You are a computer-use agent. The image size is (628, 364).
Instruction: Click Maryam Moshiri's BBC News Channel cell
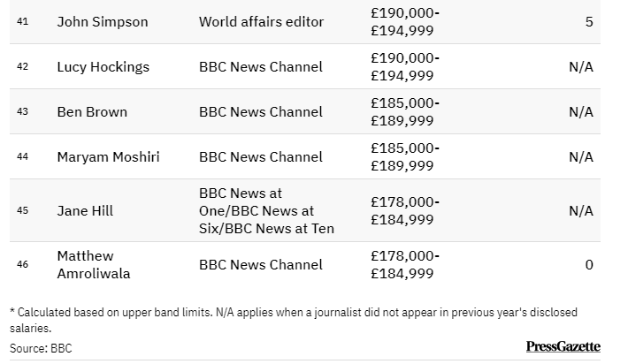tap(261, 157)
